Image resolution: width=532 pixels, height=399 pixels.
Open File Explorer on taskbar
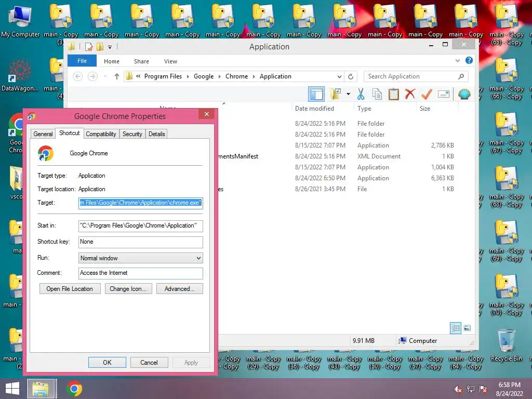(41, 389)
